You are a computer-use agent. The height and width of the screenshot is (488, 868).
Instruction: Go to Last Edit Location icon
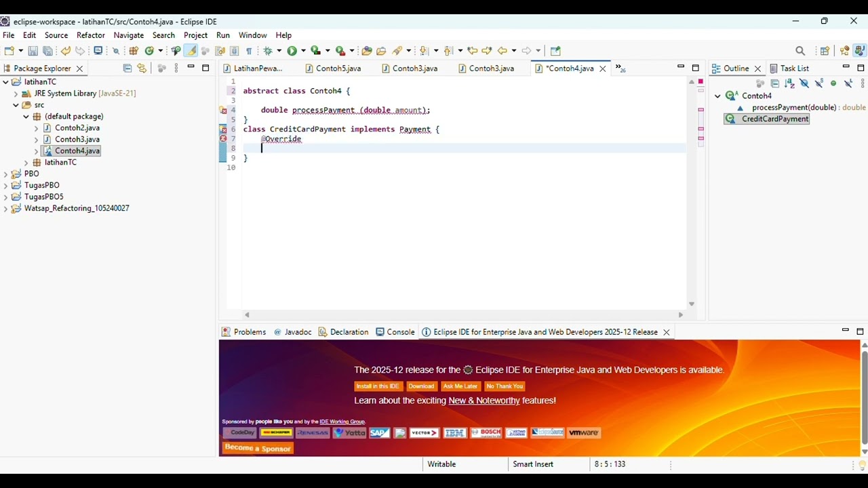point(473,51)
